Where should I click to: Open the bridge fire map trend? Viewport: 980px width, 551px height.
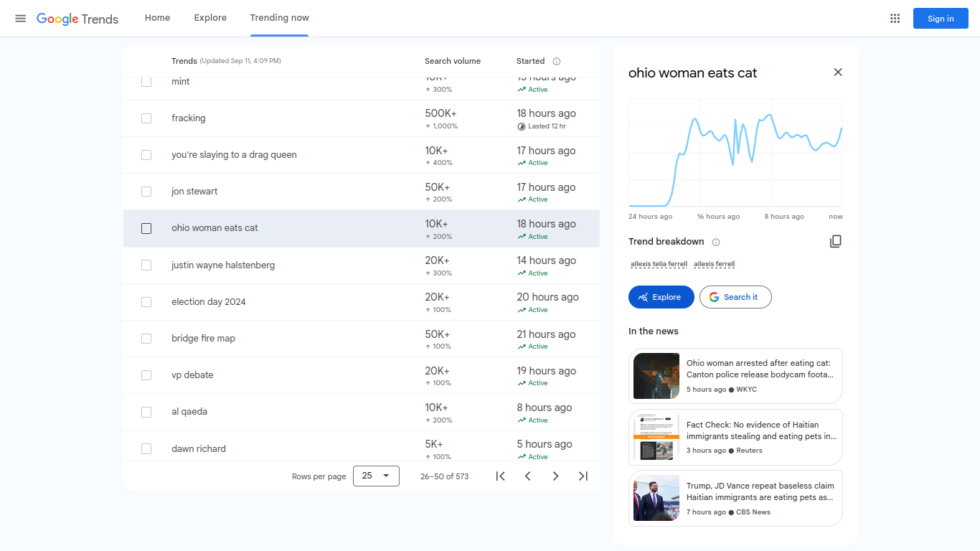click(x=362, y=339)
